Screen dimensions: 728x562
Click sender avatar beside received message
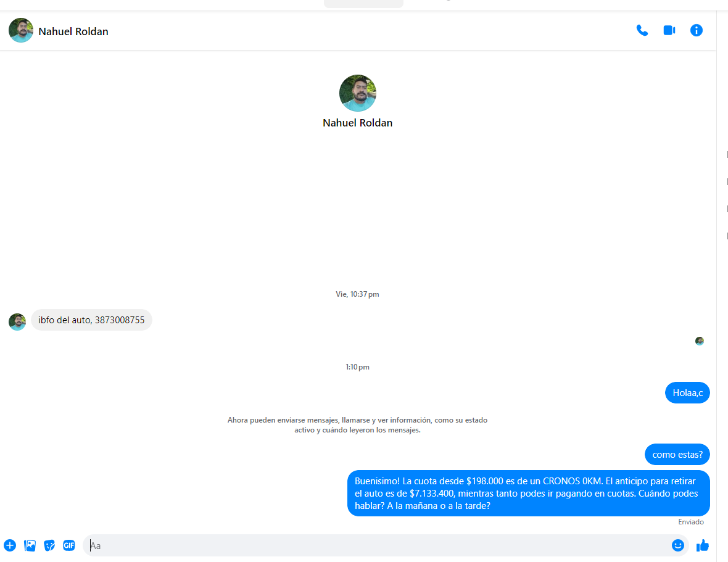click(x=17, y=321)
